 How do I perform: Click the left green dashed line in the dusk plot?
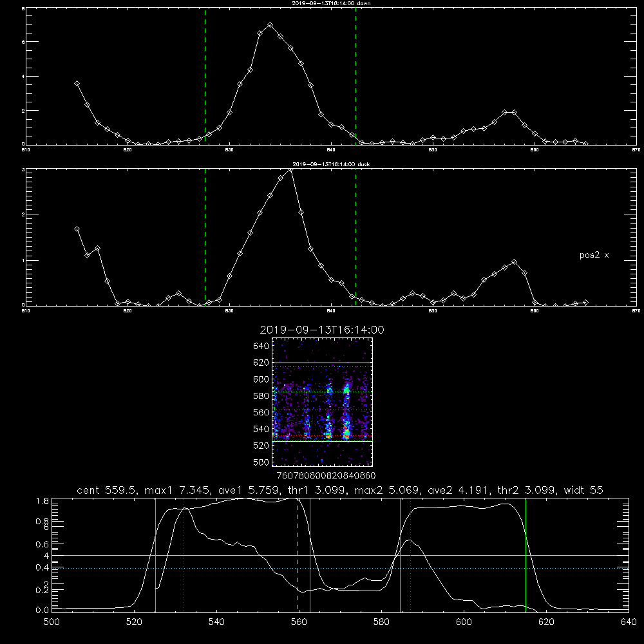pos(205,237)
